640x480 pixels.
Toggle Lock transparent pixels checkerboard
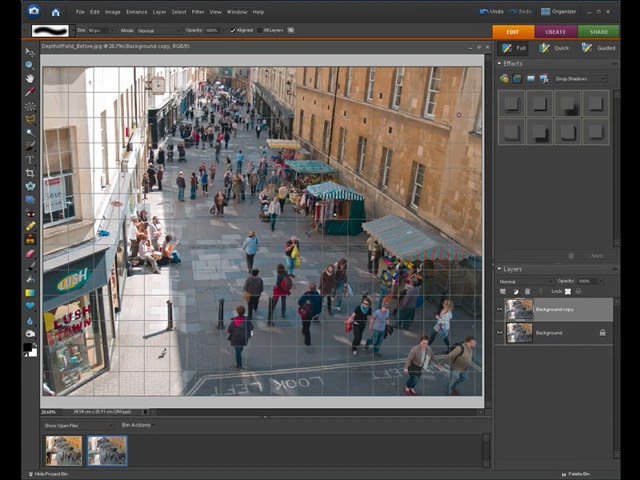568,291
